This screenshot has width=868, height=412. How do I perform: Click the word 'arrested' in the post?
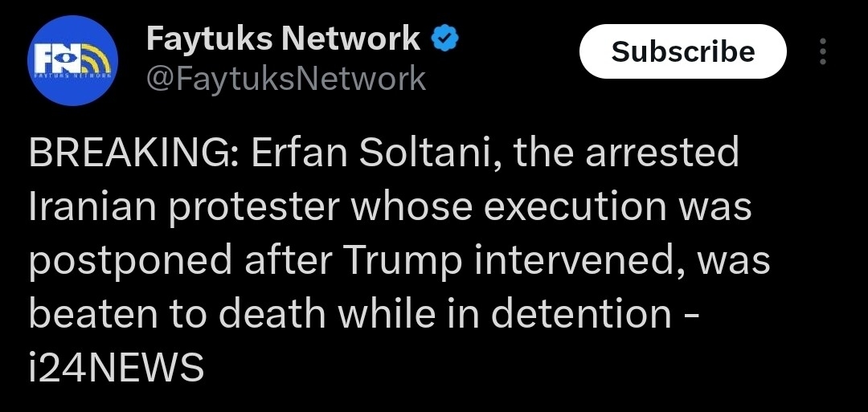click(661, 153)
